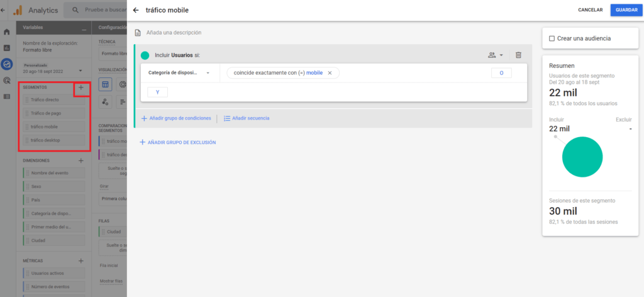This screenshot has height=297, width=644.
Task: Click the drag handle on Sexo dimension
Action: 28,186
